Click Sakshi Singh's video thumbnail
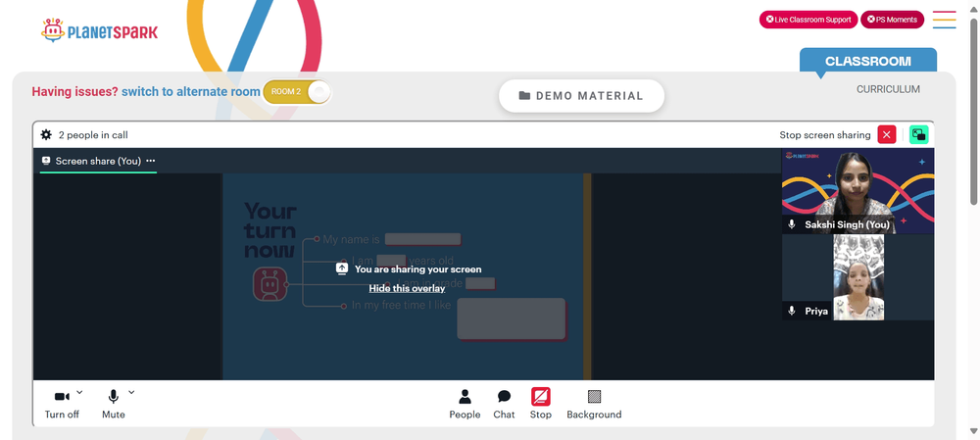The height and width of the screenshot is (440, 980). point(858,191)
